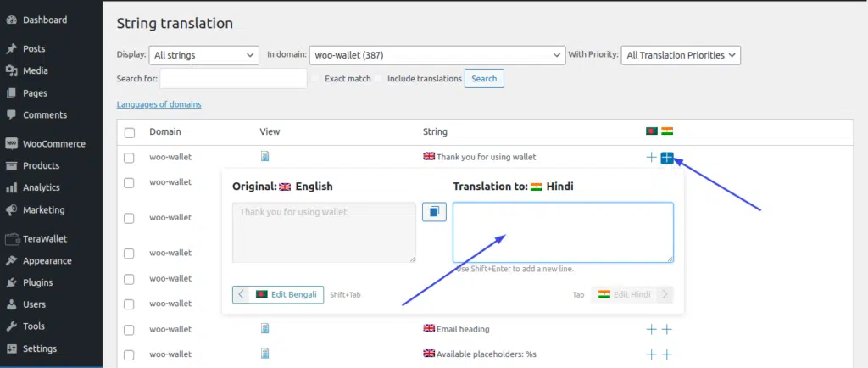Click the WooCommerce logo icon in sidebar
The width and height of the screenshot is (868, 368).
point(11,144)
